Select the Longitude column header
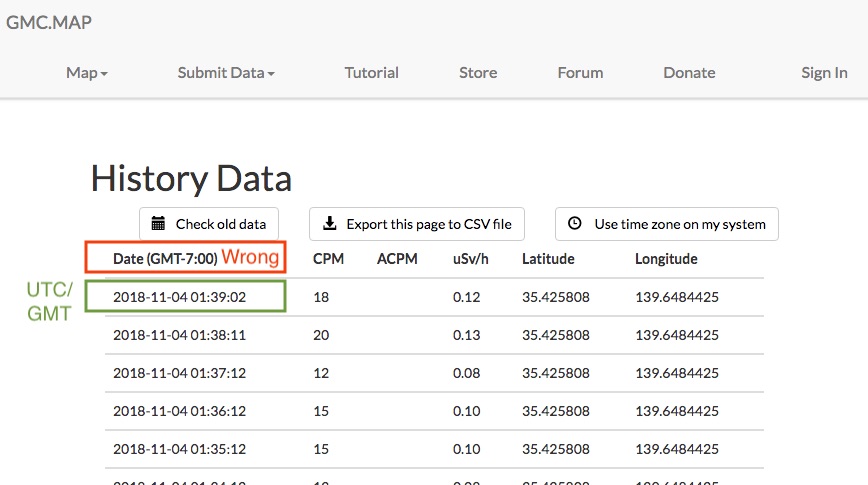The image size is (868, 485). 666,259
